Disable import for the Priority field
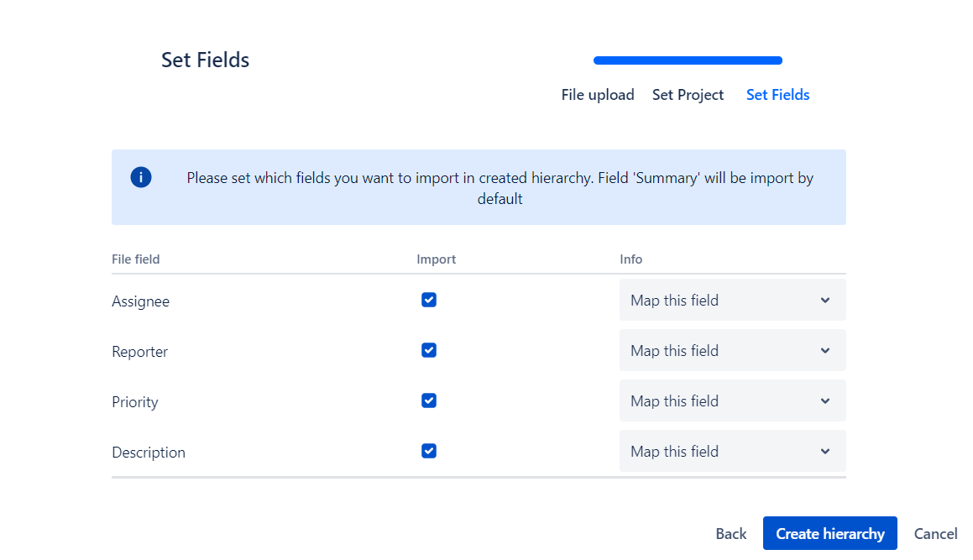The height and width of the screenshot is (560, 973). (x=429, y=400)
